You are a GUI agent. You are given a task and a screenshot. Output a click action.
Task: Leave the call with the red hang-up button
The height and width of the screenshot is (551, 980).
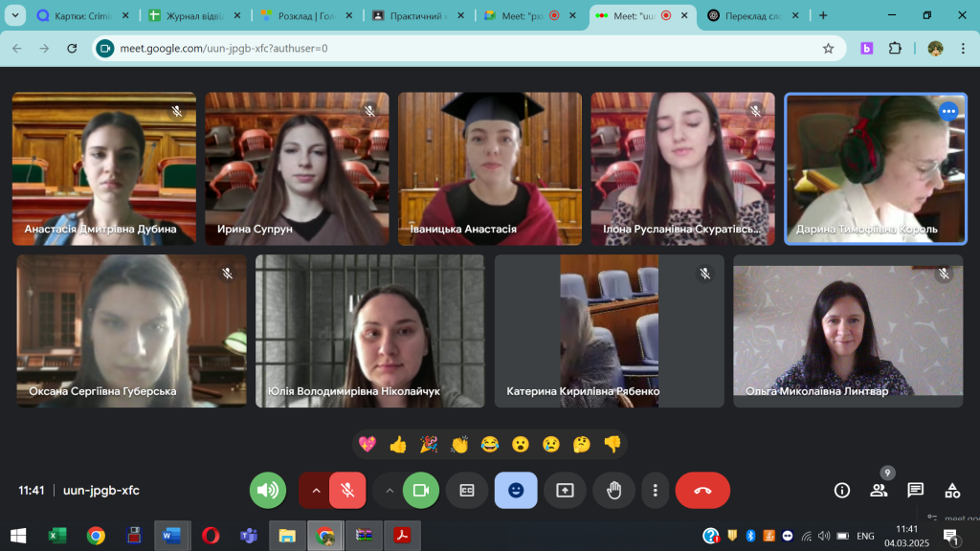click(x=702, y=491)
